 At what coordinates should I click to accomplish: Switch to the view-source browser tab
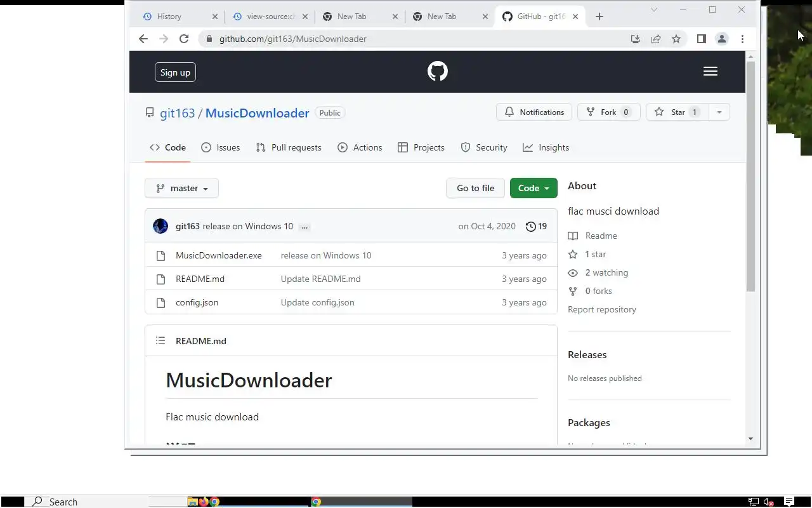[x=270, y=17]
